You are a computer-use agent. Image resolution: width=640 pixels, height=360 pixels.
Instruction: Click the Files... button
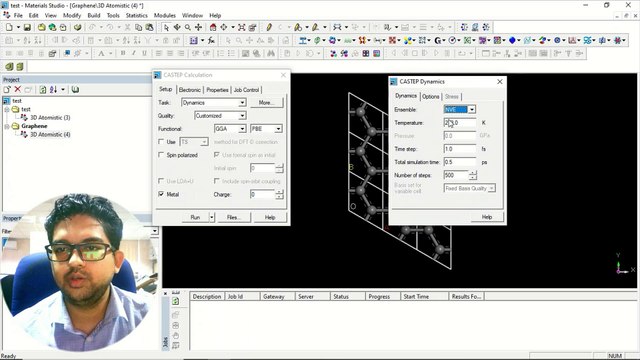tap(234, 217)
